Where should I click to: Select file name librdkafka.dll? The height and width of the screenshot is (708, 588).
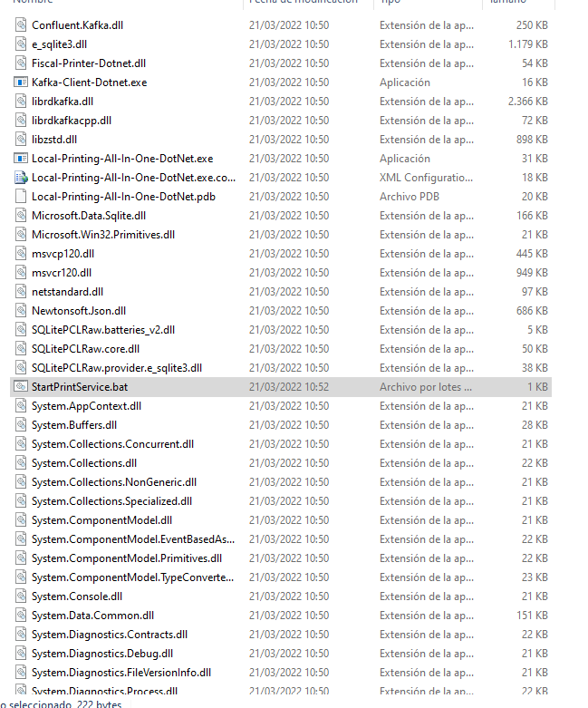click(x=63, y=102)
